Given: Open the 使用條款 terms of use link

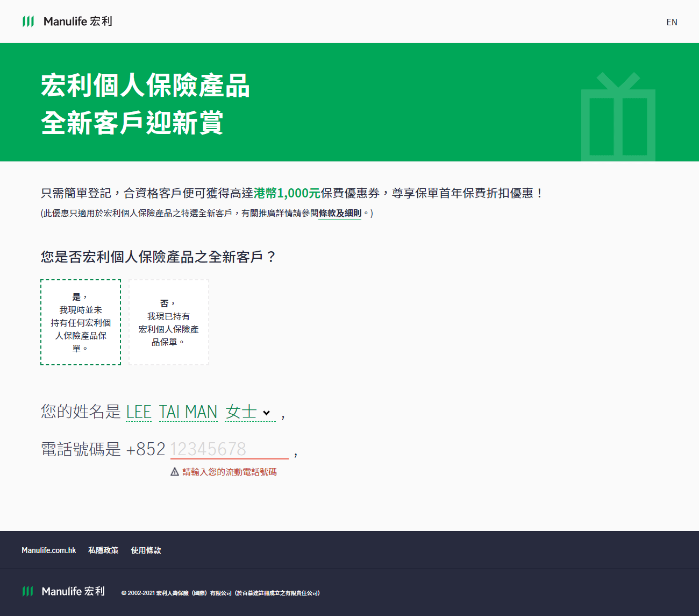Looking at the screenshot, I should point(146,550).
